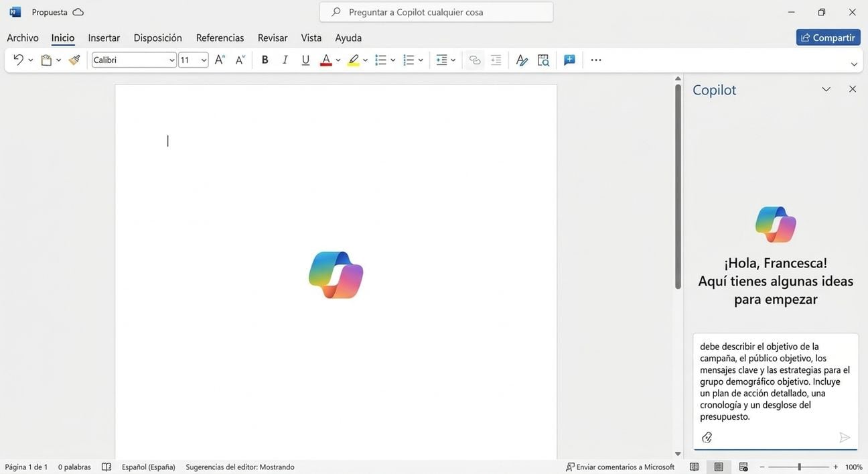Click the 0 palabras word count
868x474 pixels.
point(74,467)
